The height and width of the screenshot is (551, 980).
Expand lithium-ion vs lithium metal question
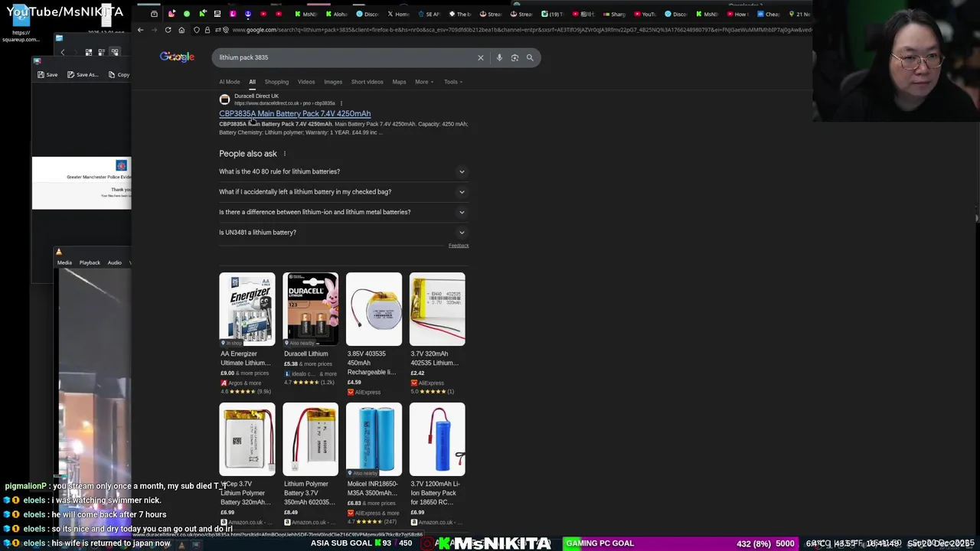point(342,212)
